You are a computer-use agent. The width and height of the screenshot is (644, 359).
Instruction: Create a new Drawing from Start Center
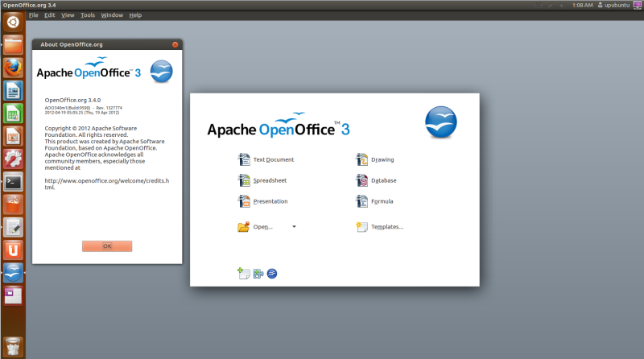pos(374,159)
